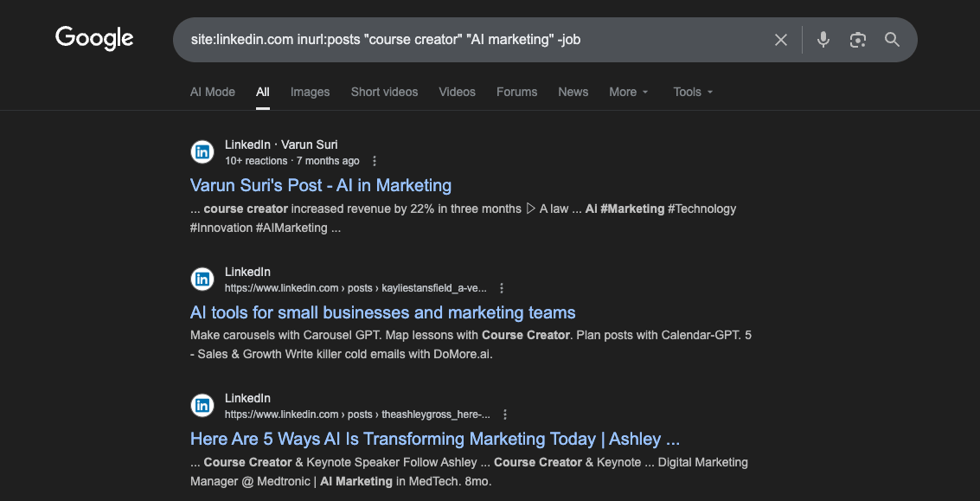This screenshot has height=501, width=980.
Task: Go to the Forums tab
Action: coord(516,92)
